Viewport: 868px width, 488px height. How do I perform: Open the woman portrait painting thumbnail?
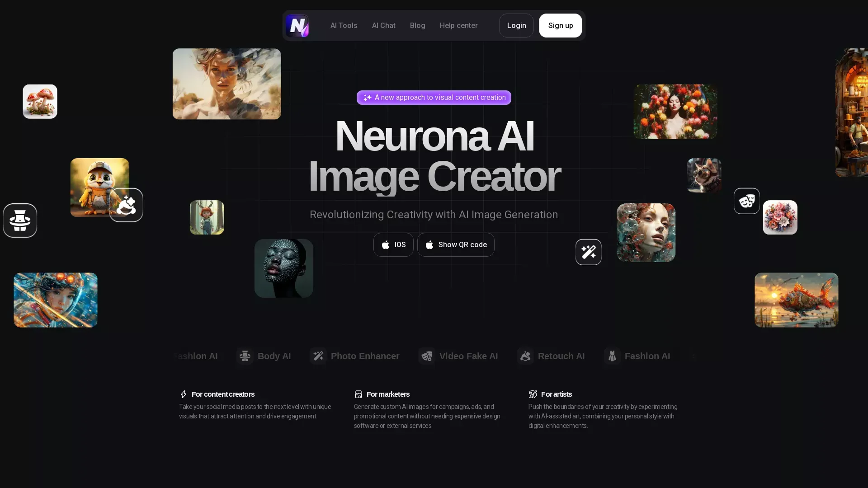tap(226, 84)
